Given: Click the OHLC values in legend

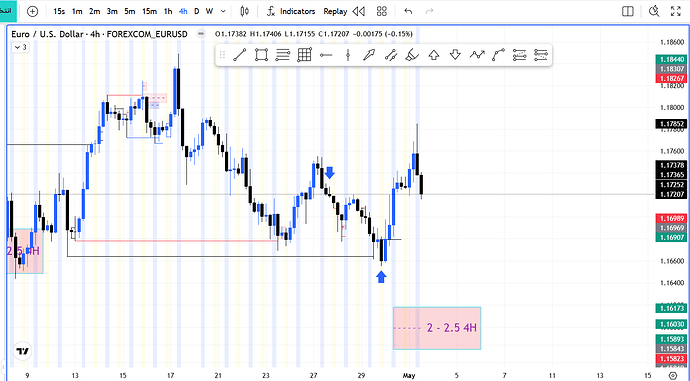Looking at the screenshot, I should [x=314, y=34].
